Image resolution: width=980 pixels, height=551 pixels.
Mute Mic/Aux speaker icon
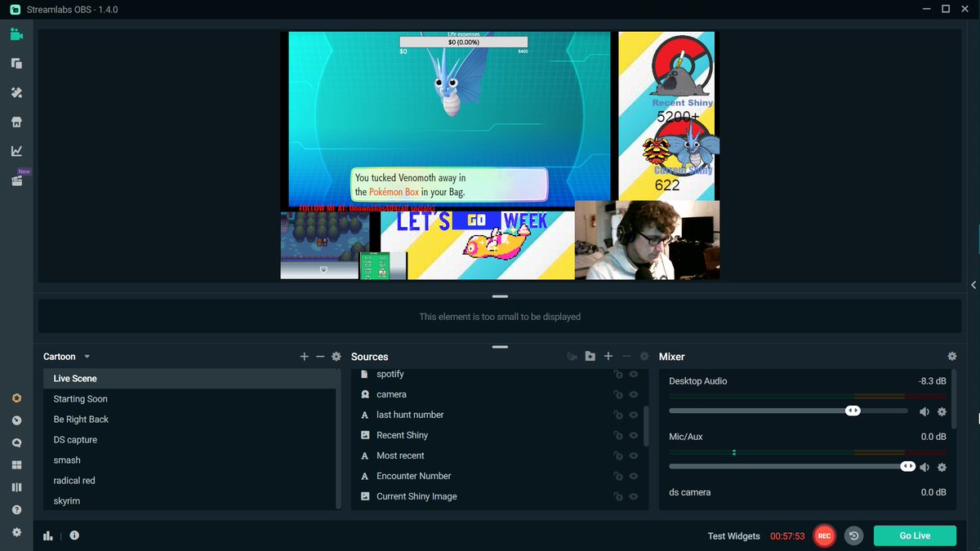(x=924, y=468)
